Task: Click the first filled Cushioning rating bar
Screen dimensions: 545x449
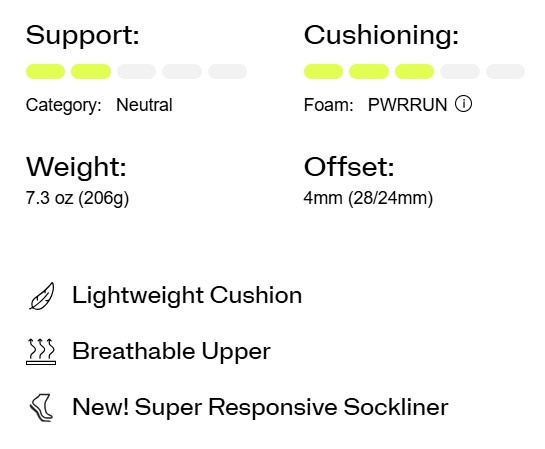Action: [323, 72]
